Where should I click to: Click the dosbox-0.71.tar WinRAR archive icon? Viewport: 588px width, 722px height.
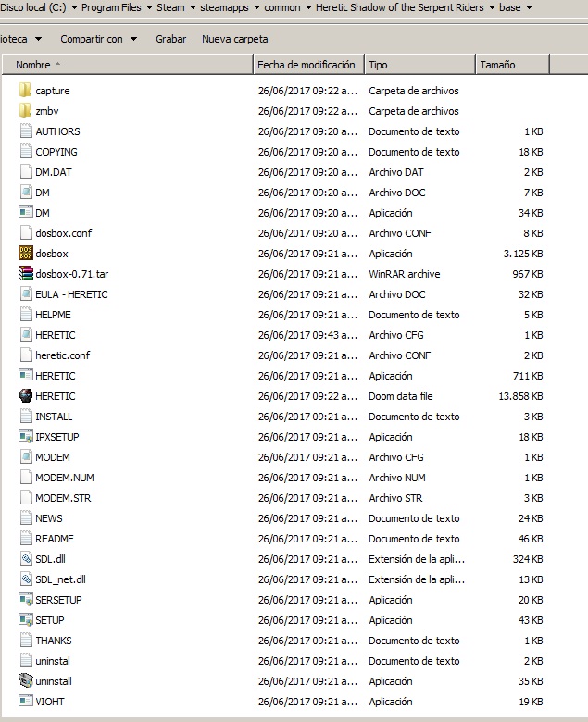26,273
